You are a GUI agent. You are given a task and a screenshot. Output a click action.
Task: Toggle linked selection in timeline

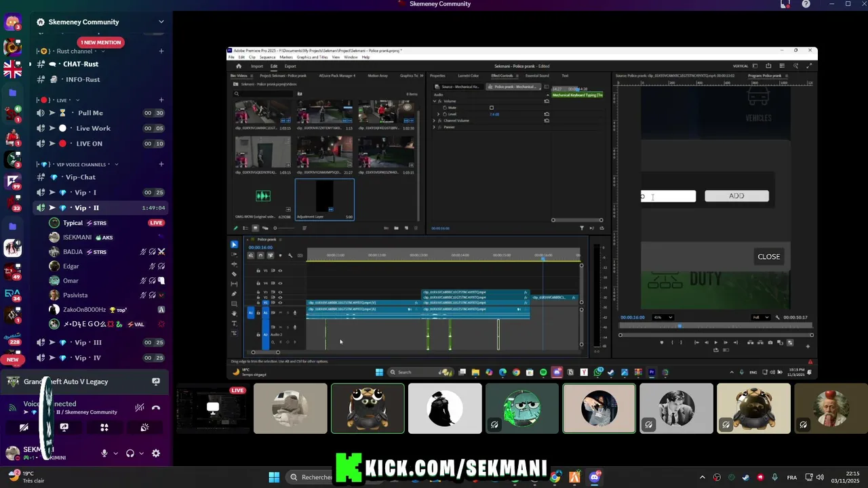click(270, 256)
